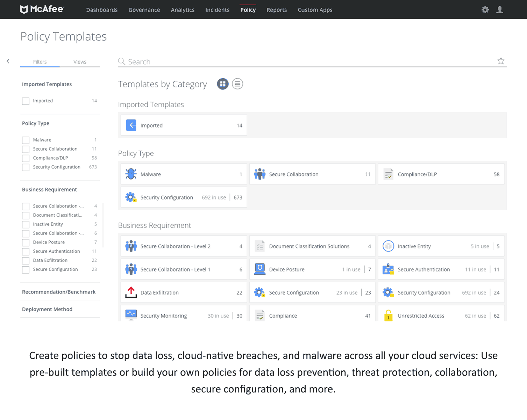Click Secure Collaboration - Level 2 icon
The width and height of the screenshot is (527, 420).
click(131, 246)
